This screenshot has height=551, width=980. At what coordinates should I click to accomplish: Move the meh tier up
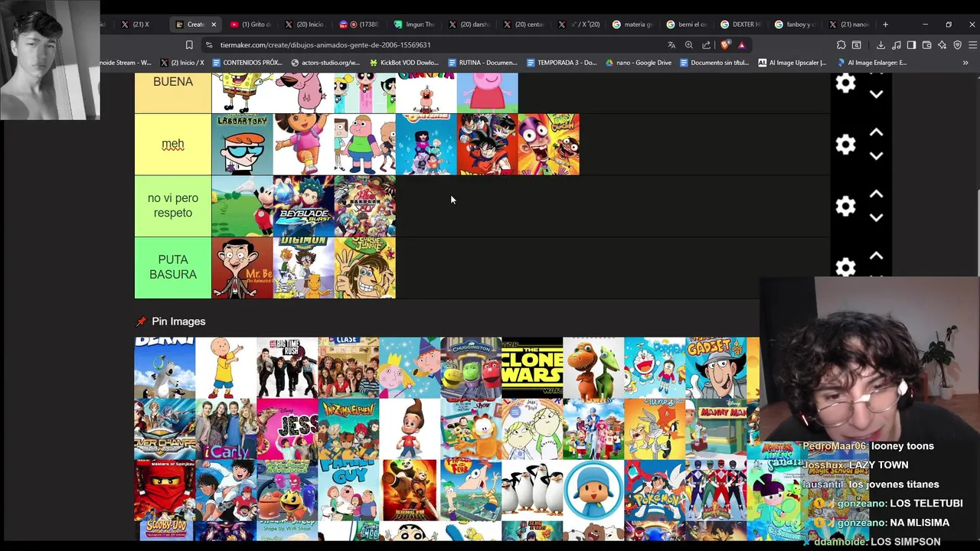877,132
